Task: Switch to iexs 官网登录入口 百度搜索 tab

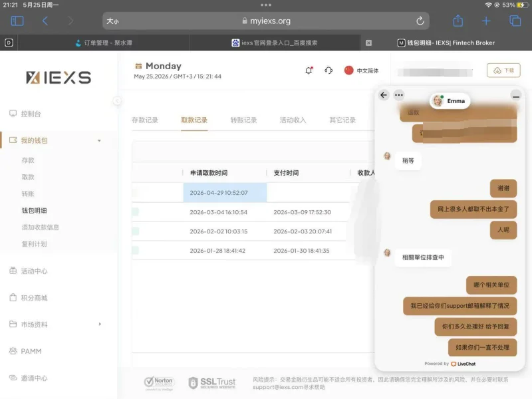Action: tap(275, 43)
